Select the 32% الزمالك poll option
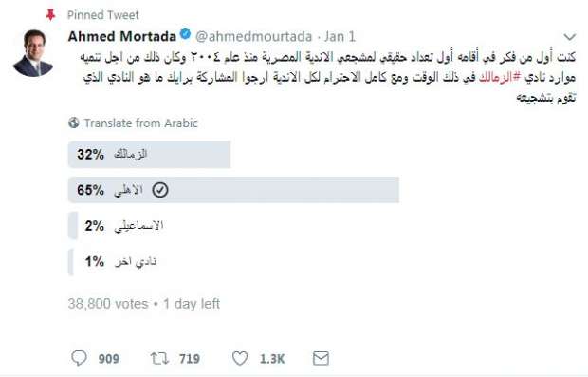Screen dimensions: 588x377 (x=149, y=155)
